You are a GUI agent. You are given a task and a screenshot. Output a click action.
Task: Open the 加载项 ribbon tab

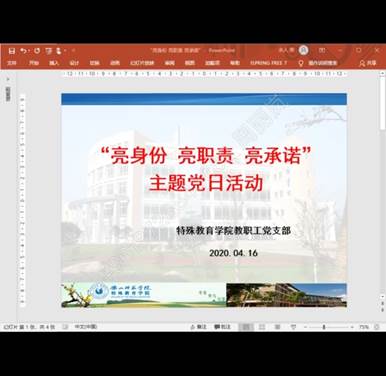(x=212, y=63)
